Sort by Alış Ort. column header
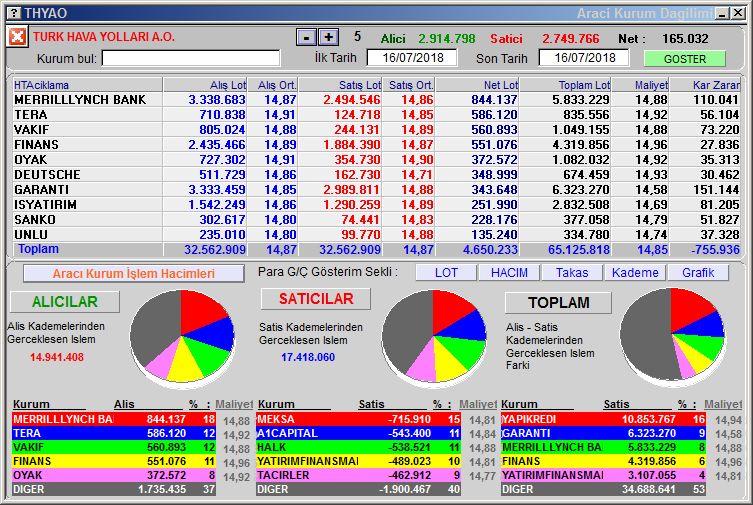 pos(273,85)
